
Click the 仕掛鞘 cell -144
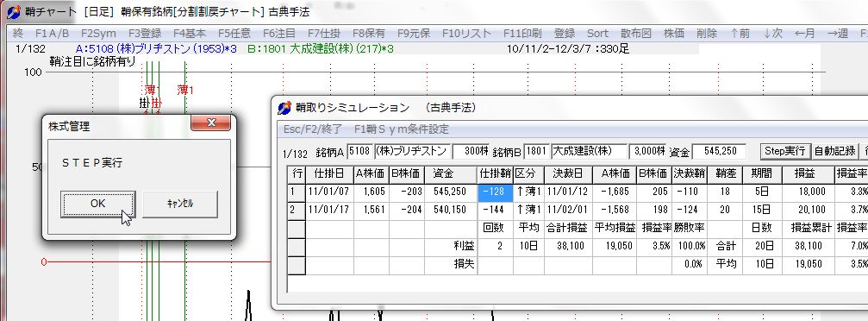tap(495, 211)
